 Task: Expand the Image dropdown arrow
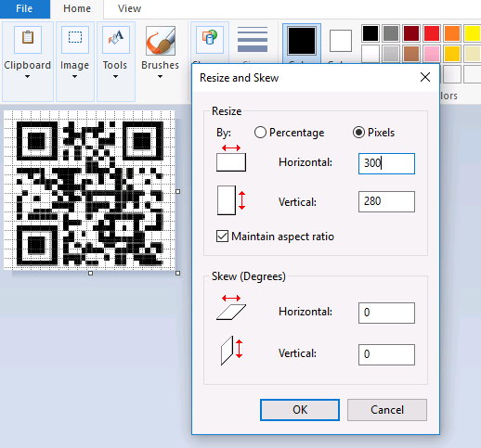pyautogui.click(x=74, y=77)
